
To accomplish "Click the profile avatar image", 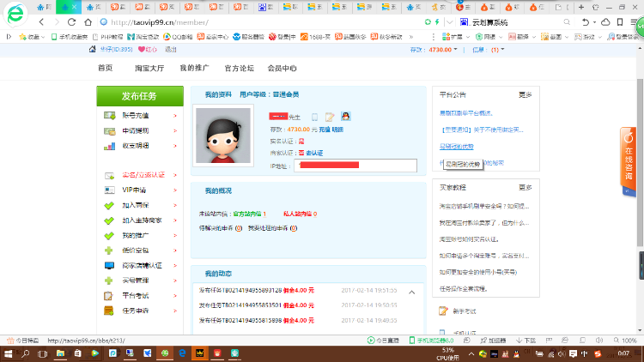I will 223,136.
